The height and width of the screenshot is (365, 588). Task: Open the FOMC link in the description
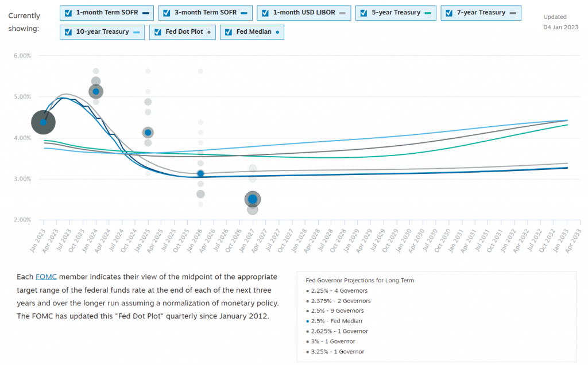click(46, 277)
